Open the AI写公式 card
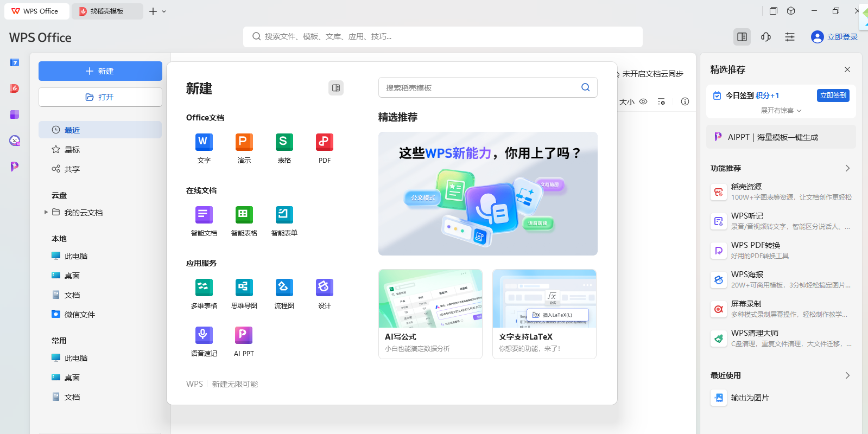Viewport: 868px width, 434px height. coord(430,314)
